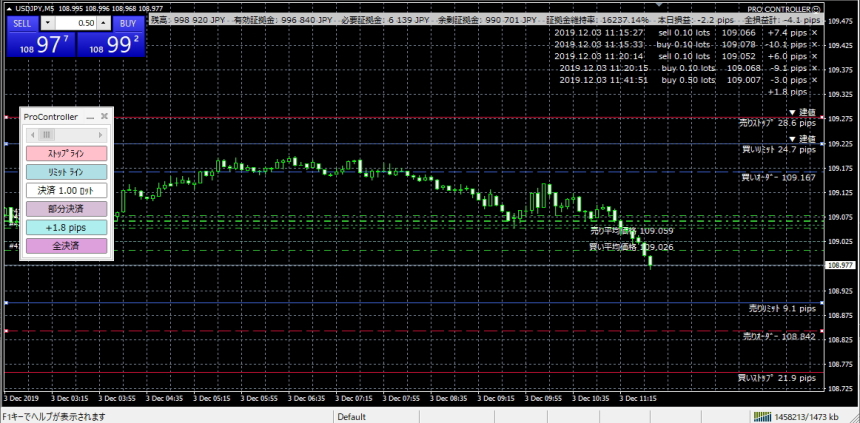Click the 決済 1.00 ロット button
Viewport: 860px width, 423px height.
tap(66, 190)
